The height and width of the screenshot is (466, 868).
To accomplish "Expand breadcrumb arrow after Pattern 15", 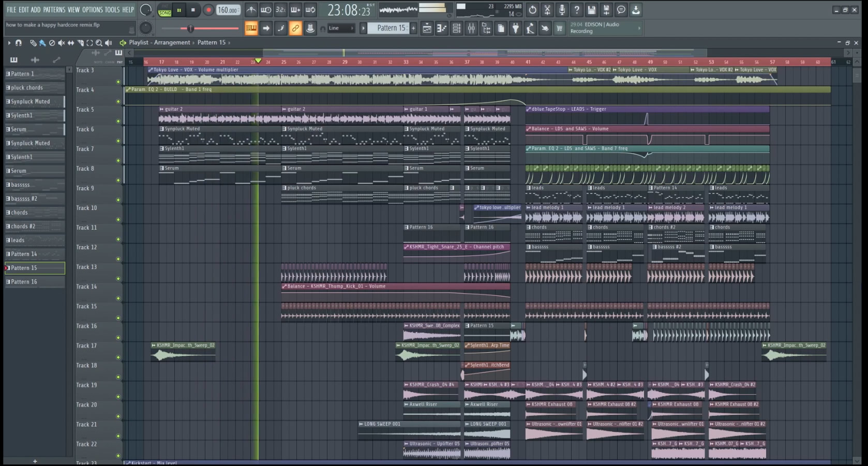I will point(229,43).
